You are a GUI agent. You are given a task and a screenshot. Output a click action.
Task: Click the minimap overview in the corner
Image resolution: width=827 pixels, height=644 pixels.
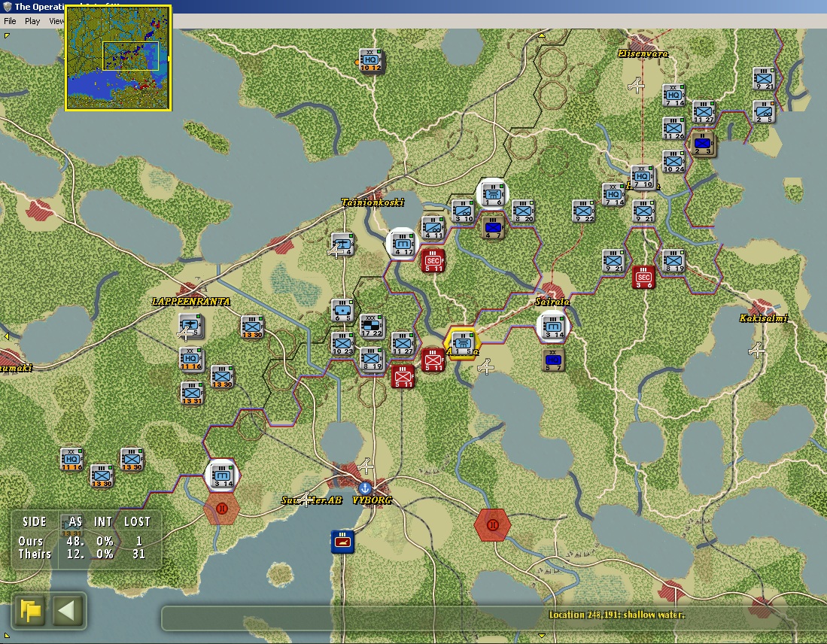118,58
